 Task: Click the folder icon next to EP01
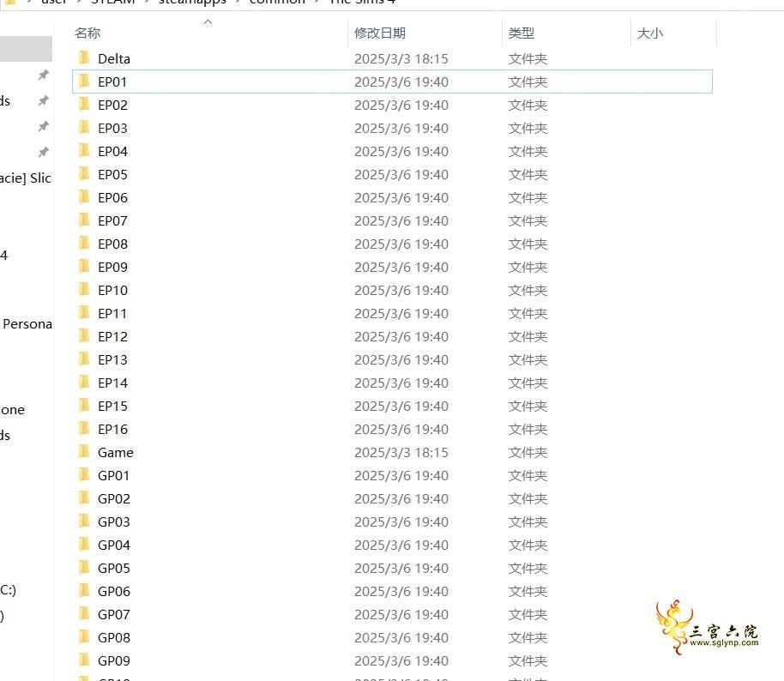pyautogui.click(x=84, y=81)
